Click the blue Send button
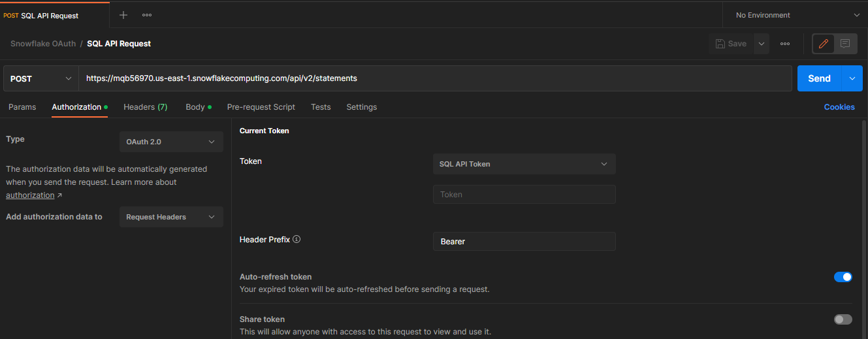Image resolution: width=868 pixels, height=339 pixels. 819,78
